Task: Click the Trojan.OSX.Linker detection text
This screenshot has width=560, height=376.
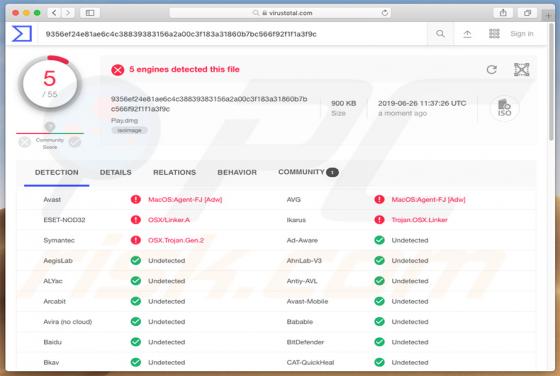Action: pos(419,220)
